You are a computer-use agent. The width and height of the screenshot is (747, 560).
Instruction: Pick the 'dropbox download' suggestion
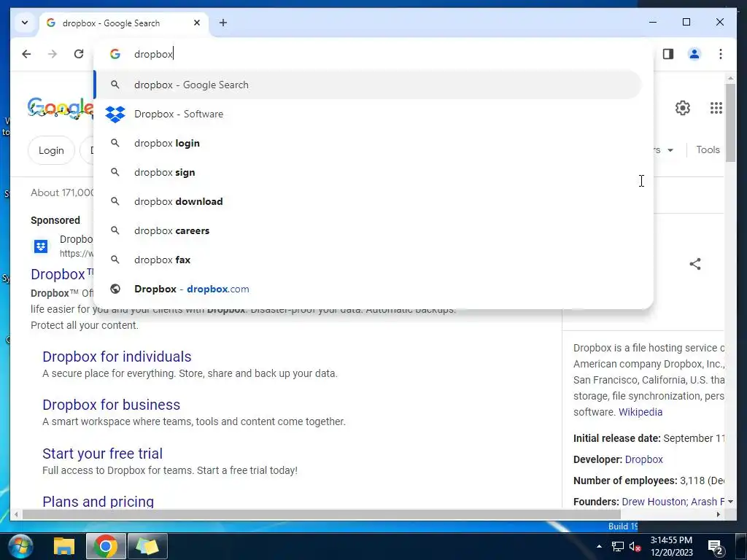(x=368, y=201)
